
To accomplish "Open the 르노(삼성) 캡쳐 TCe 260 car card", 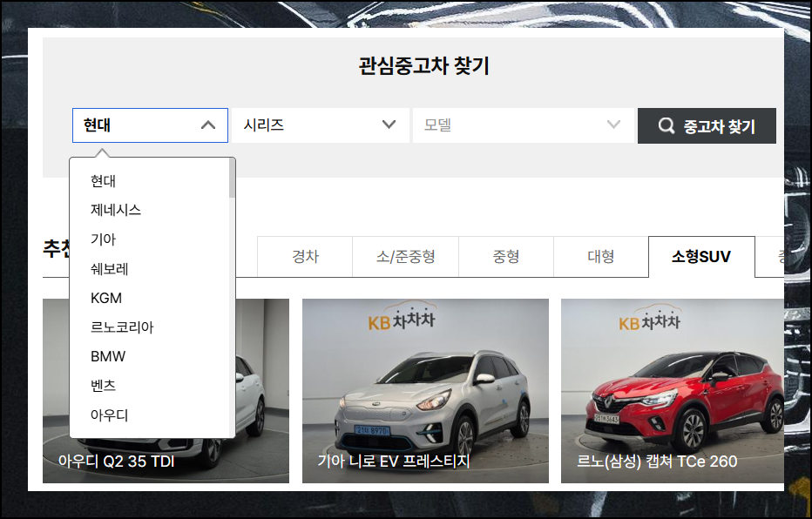I will click(673, 391).
